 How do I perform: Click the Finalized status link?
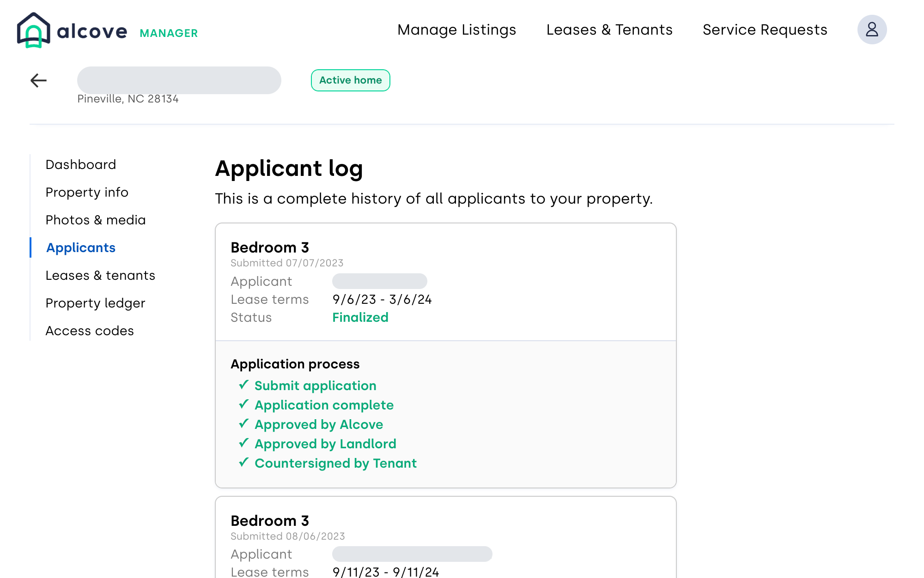[360, 318]
